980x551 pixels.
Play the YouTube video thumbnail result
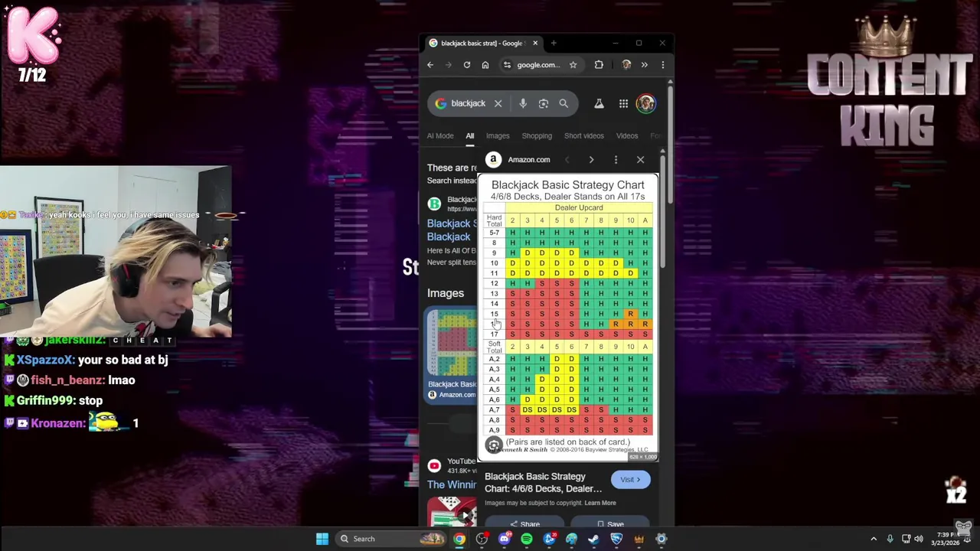pyautogui.click(x=452, y=511)
